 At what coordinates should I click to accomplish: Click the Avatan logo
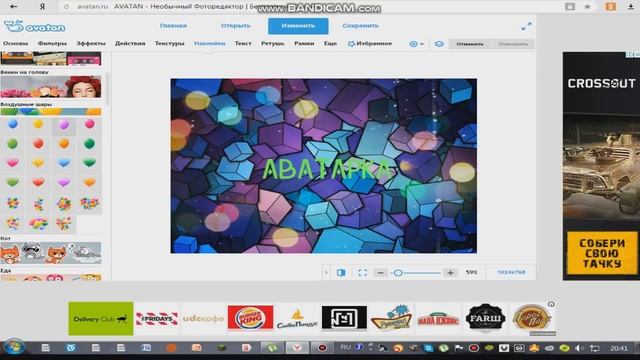click(x=35, y=27)
